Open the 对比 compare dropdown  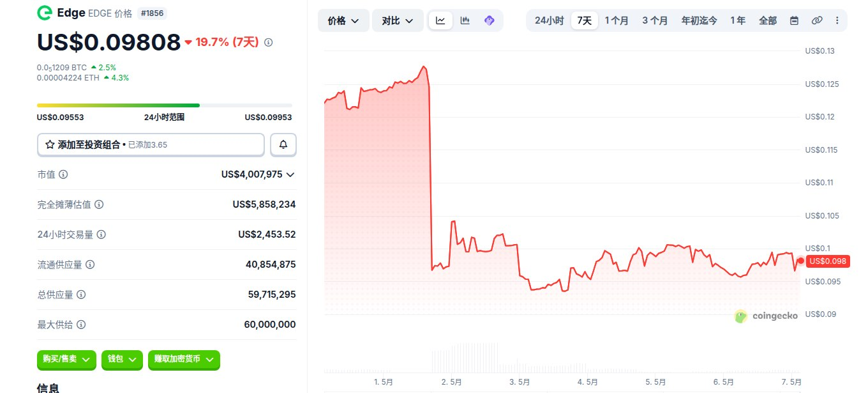398,20
